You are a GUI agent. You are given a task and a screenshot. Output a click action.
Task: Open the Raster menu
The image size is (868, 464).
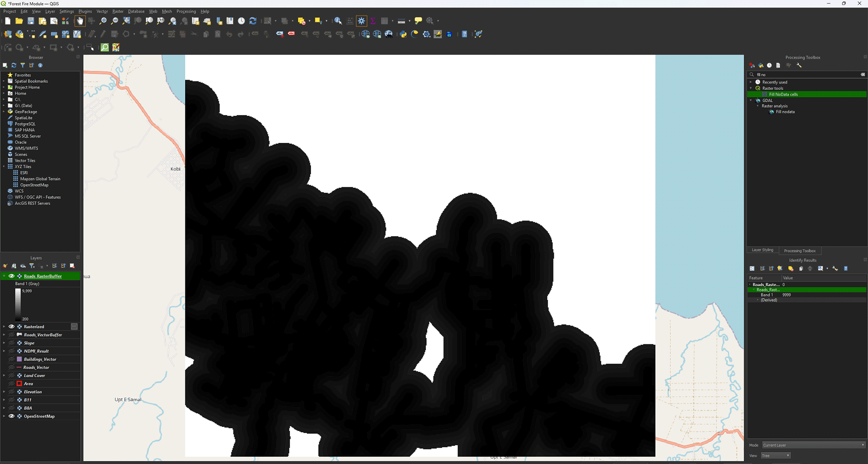pyautogui.click(x=118, y=11)
